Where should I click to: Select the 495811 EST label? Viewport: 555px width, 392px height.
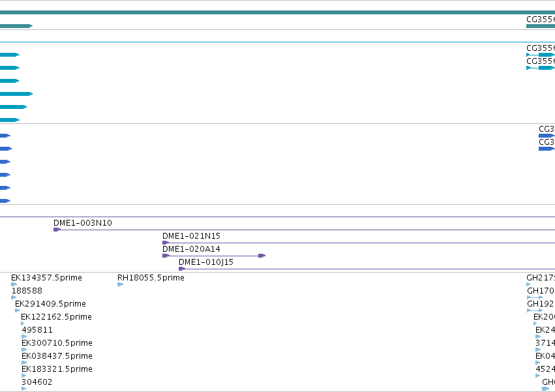[x=37, y=330]
